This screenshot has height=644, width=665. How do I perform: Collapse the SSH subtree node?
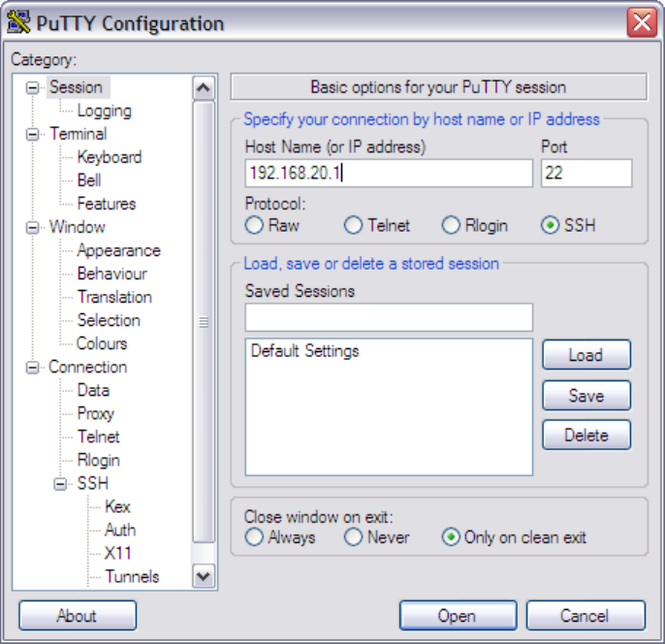tap(60, 484)
